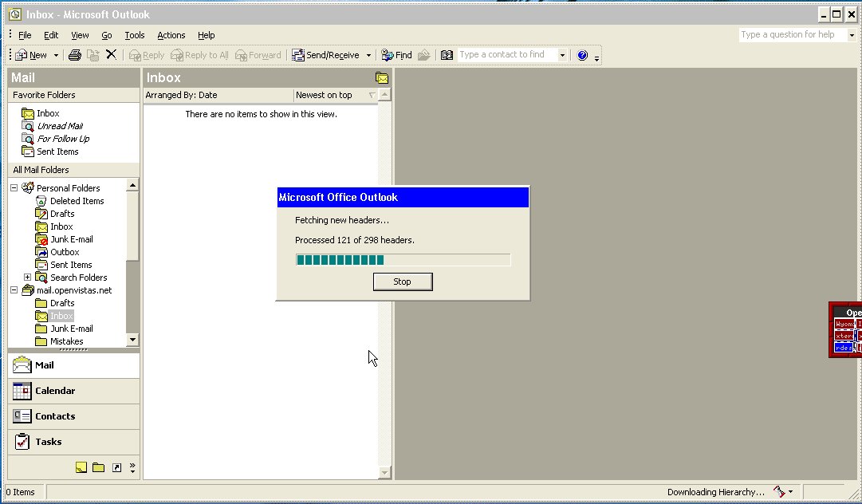Click Stop in the fetching headers dialog
862x504 pixels.
(x=403, y=282)
